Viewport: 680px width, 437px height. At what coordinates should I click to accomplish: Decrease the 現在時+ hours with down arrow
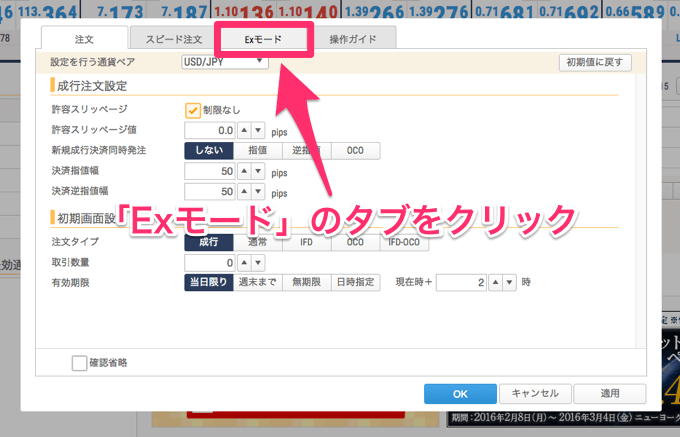pos(509,283)
